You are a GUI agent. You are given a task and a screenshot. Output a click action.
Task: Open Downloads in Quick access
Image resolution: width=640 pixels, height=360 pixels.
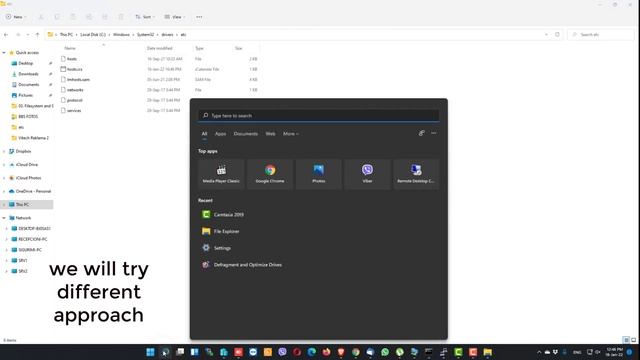(28, 74)
